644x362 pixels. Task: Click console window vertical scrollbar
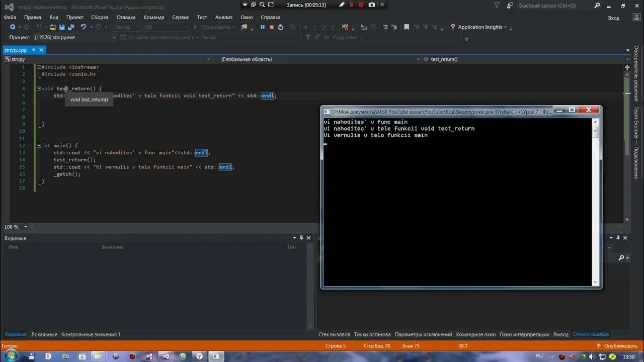pos(596,202)
